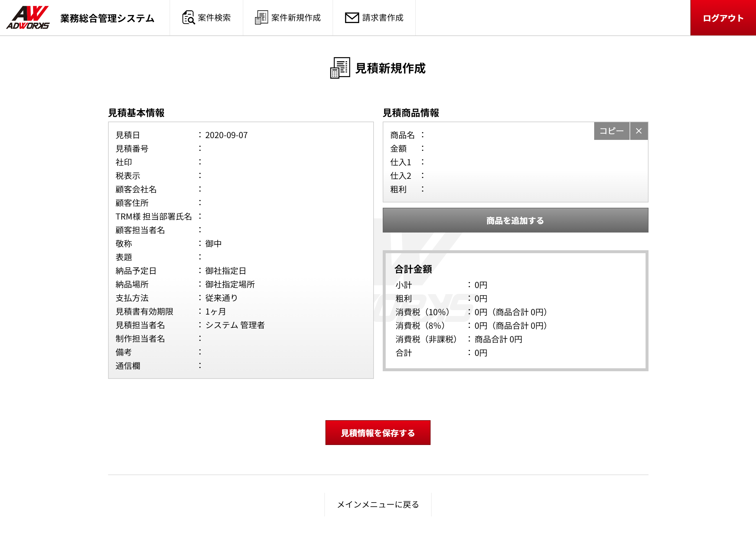Click 商品を追加する button
Viewport: 756px width, 540px height.
(515, 220)
